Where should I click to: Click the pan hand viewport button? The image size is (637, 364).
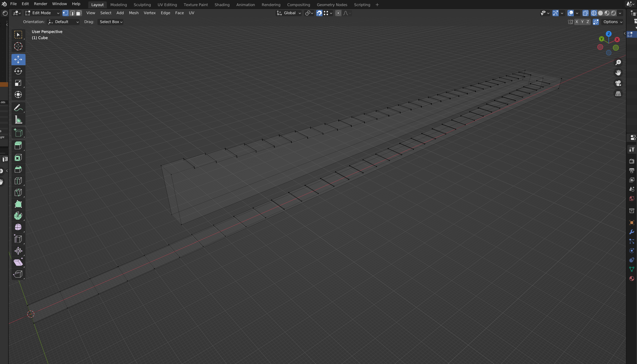click(x=618, y=73)
